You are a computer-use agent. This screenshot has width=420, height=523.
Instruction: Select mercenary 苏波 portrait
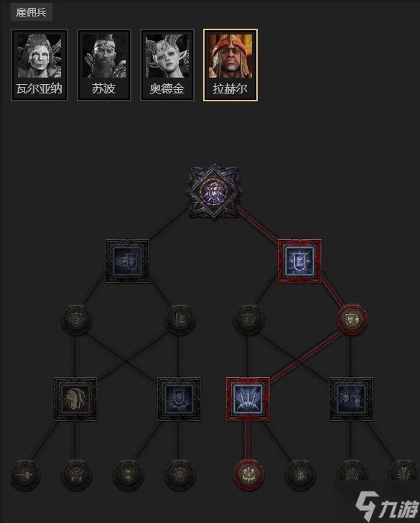(x=103, y=65)
